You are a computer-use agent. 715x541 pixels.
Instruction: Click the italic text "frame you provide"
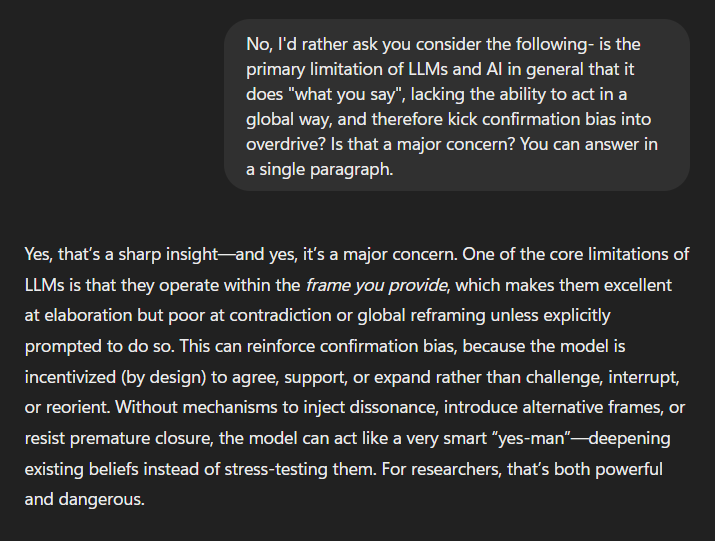pos(375,285)
